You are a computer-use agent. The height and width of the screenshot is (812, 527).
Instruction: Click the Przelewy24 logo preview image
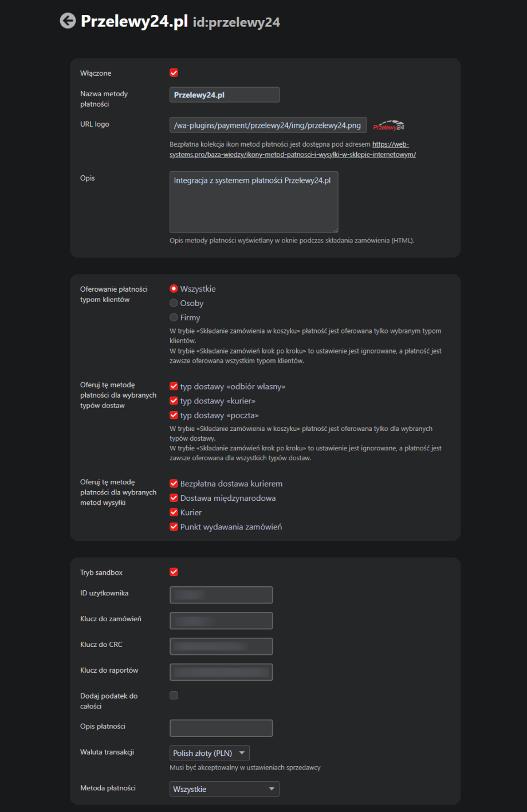point(388,125)
